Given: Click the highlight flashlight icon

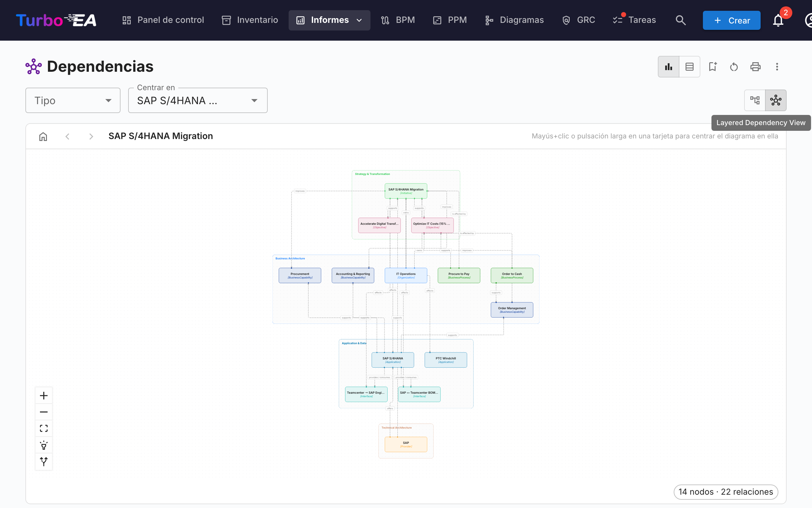Looking at the screenshot, I should click(x=44, y=445).
